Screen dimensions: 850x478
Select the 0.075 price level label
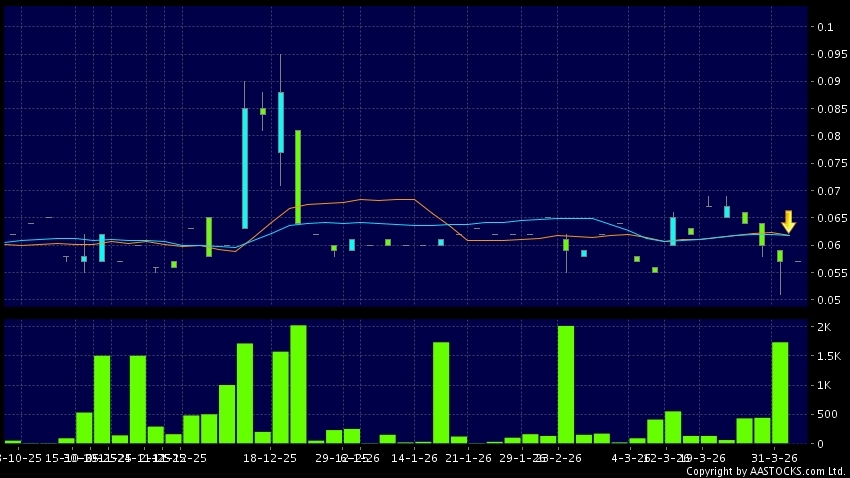pyautogui.click(x=828, y=163)
